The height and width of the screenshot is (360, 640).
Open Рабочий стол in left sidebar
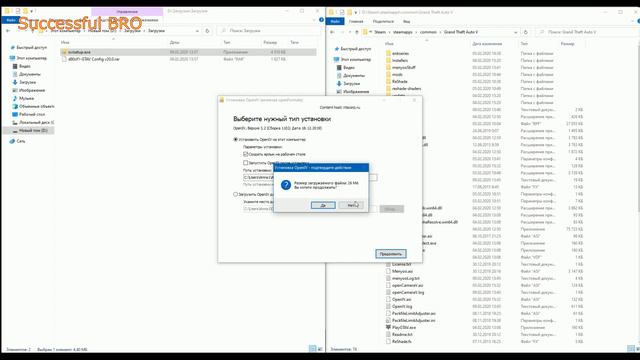coord(32,114)
